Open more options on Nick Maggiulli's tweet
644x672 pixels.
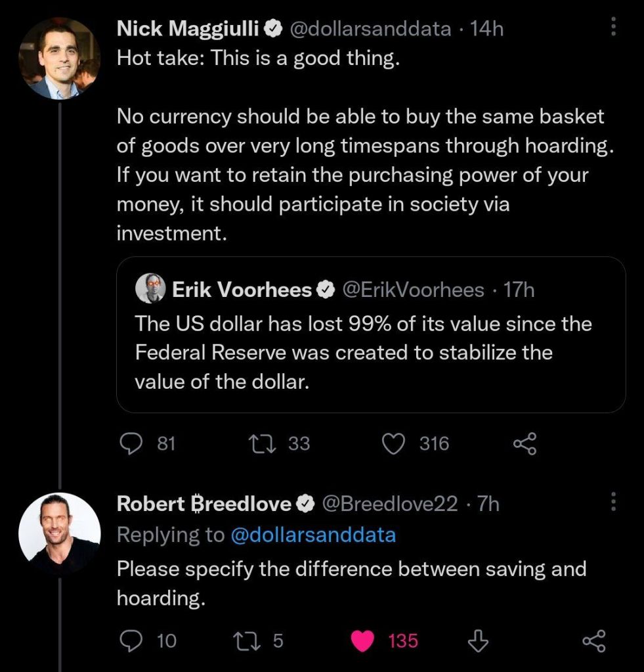[613, 27]
